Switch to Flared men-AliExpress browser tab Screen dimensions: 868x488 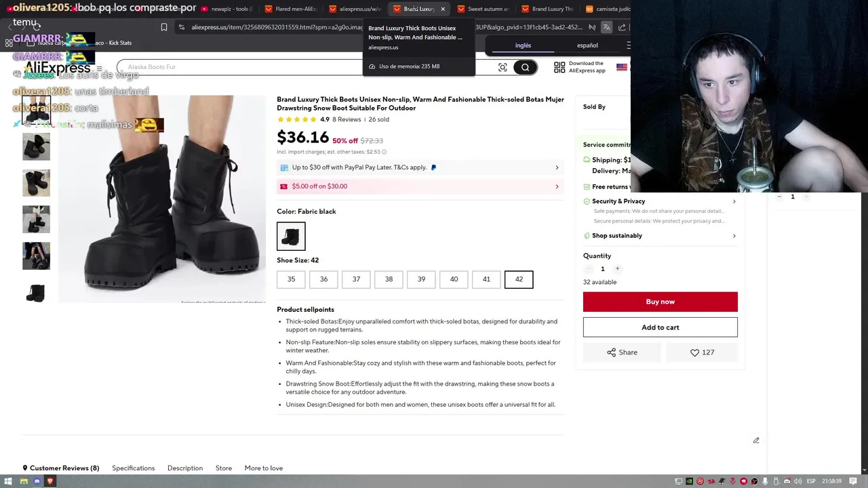point(290,9)
